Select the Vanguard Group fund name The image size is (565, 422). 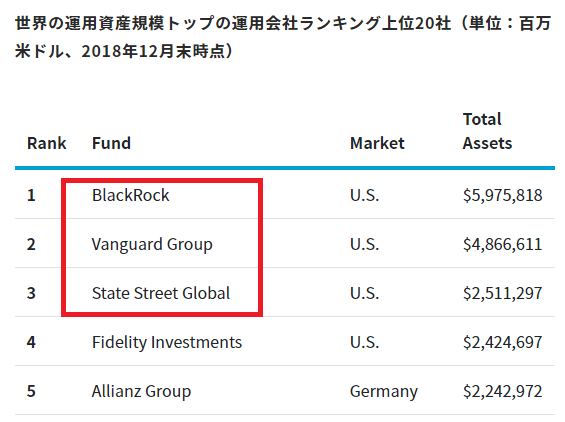[152, 245]
